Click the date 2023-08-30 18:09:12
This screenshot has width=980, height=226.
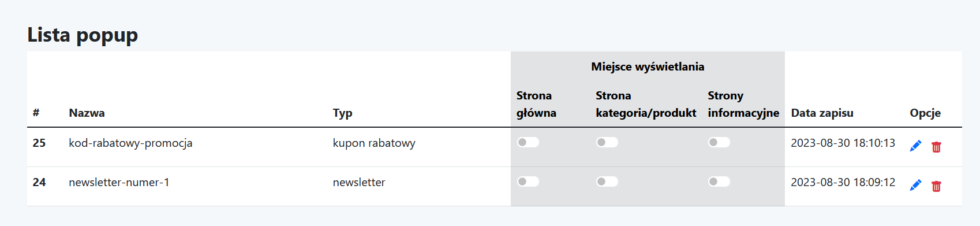pyautogui.click(x=843, y=182)
